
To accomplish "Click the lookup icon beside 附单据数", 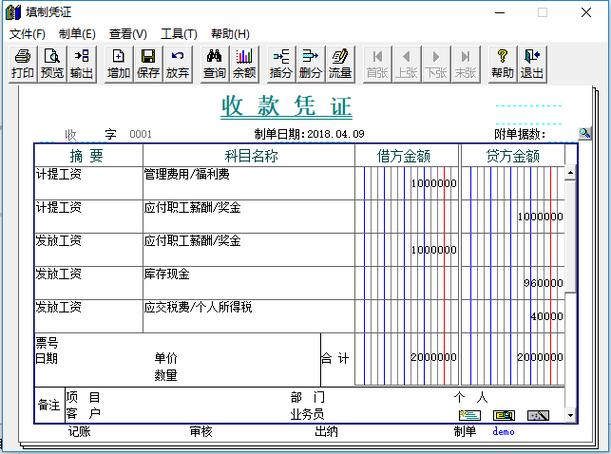I will tap(585, 134).
